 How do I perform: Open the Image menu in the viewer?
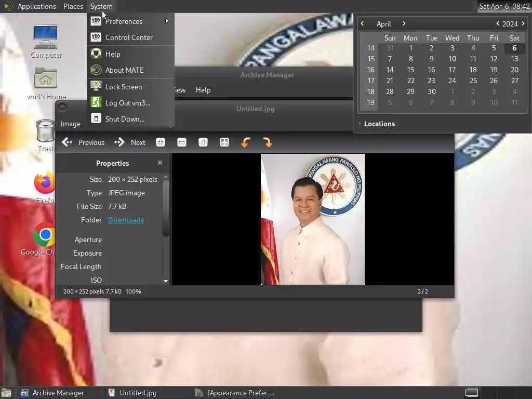click(x=71, y=124)
